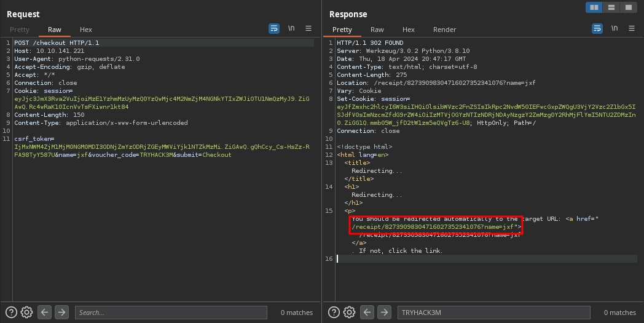Toggle word wrap icon in Response panel
The width and height of the screenshot is (644, 323).
(x=597, y=29)
